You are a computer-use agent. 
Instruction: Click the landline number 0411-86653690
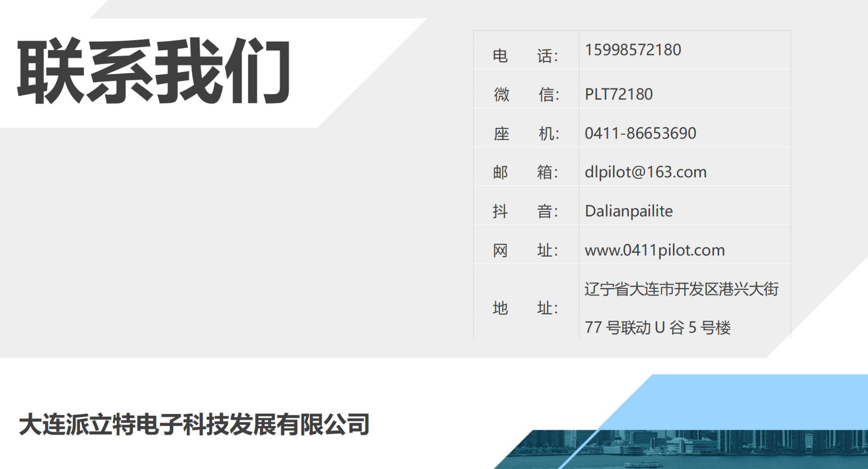click(x=640, y=134)
